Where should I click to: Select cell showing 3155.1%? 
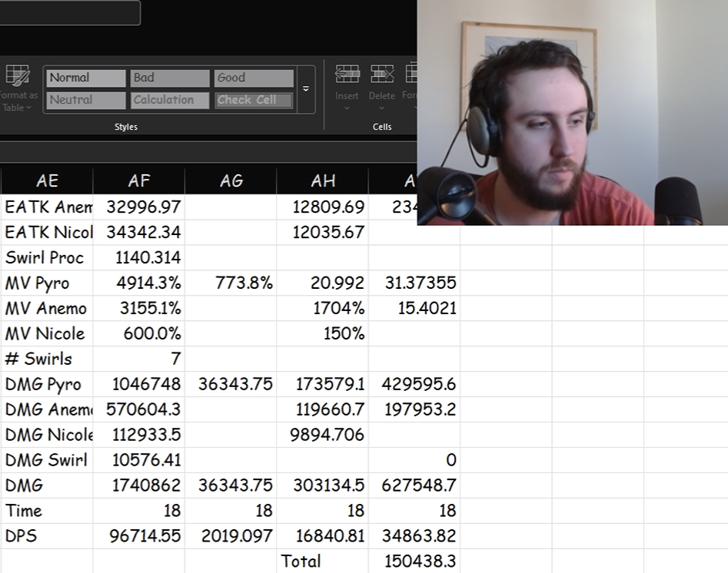(x=139, y=308)
